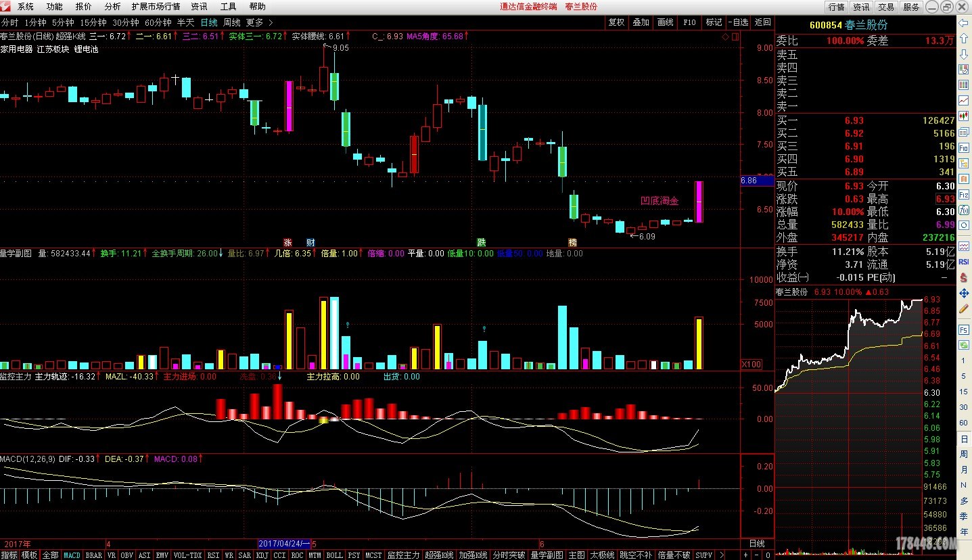Click the news page sidebar icon

pyautogui.click(x=963, y=132)
